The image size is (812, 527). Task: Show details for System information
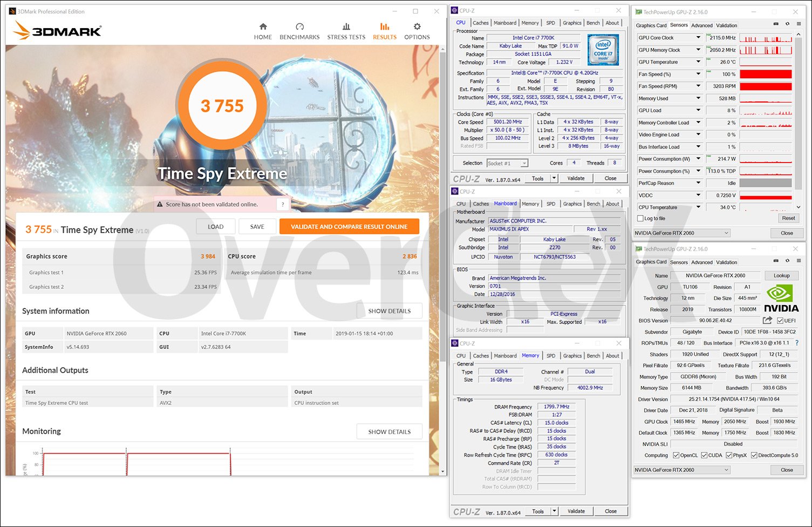[390, 311]
